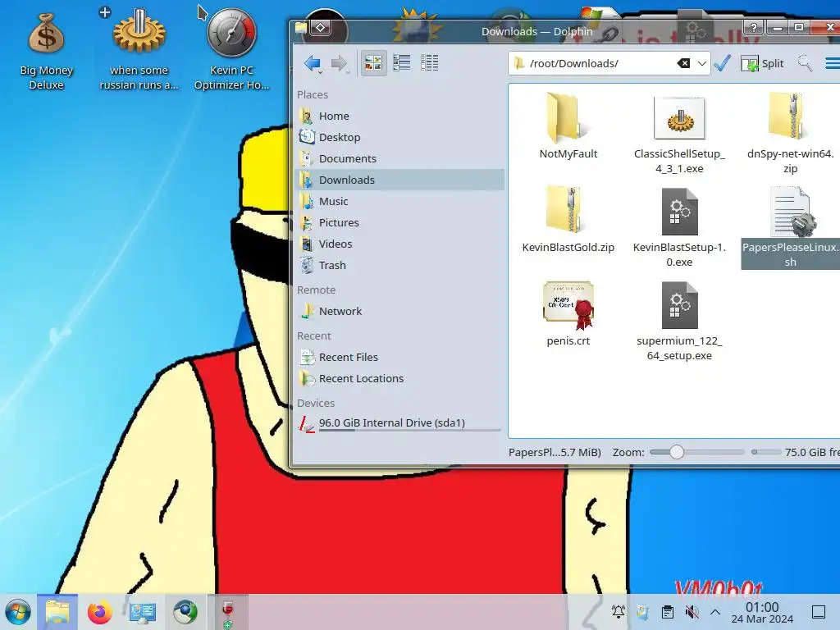840x630 pixels.
Task: Click the Dolphin window menu icon in the title bar
Action: tap(300, 27)
